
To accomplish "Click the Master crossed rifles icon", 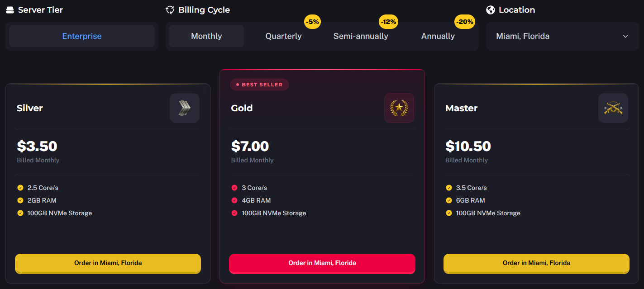I will [x=613, y=108].
